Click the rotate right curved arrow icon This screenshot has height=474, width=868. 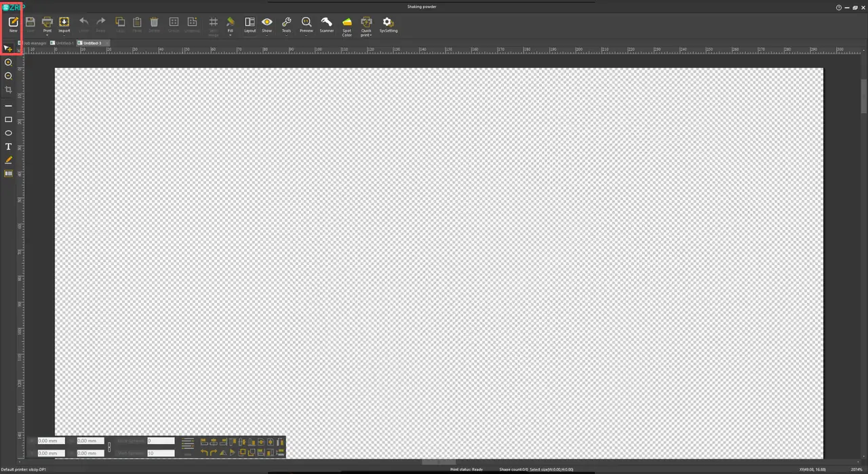[x=213, y=452]
